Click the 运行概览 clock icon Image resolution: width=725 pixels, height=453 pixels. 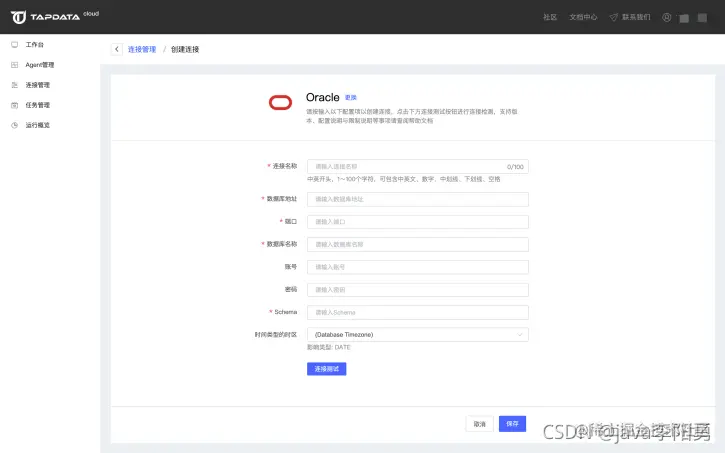[15, 125]
